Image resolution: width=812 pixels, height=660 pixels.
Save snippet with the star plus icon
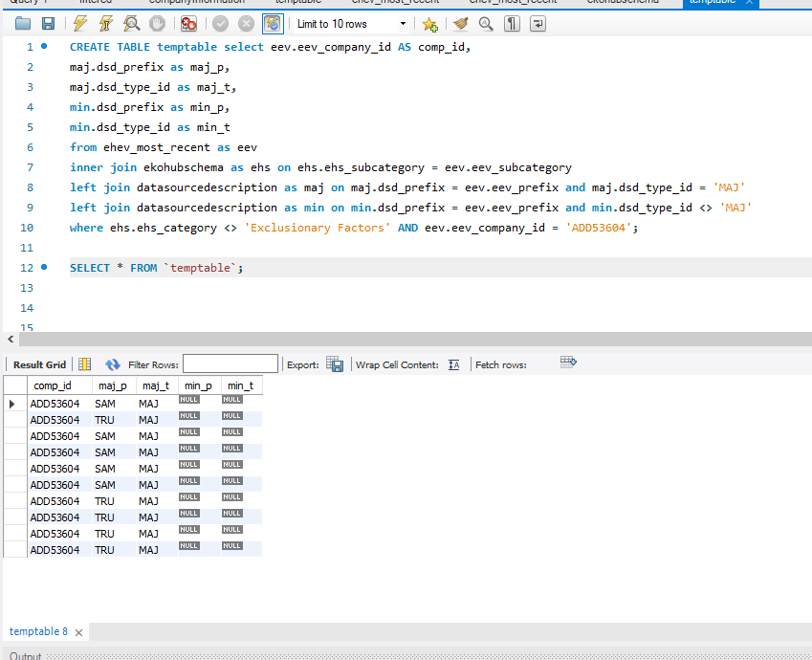click(429, 24)
